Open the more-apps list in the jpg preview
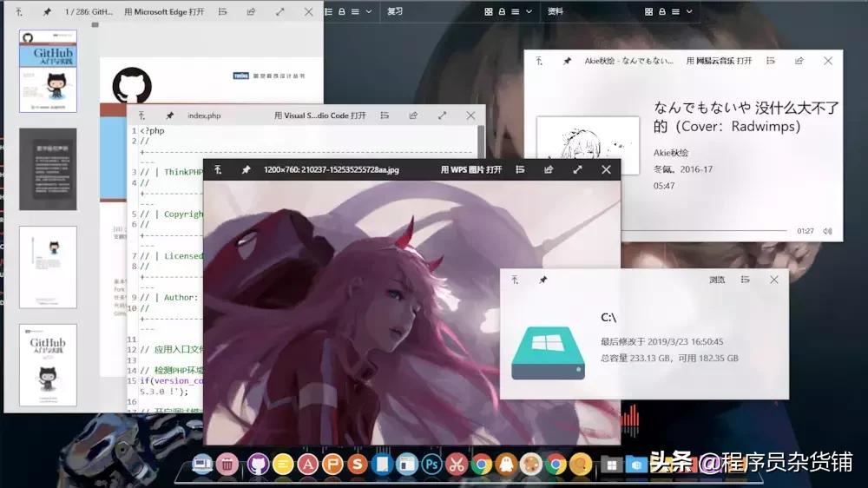 pyautogui.click(x=520, y=169)
